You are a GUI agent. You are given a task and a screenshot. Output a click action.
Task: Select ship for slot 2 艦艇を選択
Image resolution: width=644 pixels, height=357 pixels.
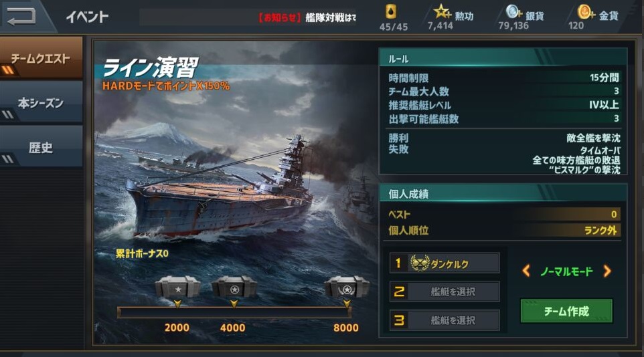click(x=445, y=291)
